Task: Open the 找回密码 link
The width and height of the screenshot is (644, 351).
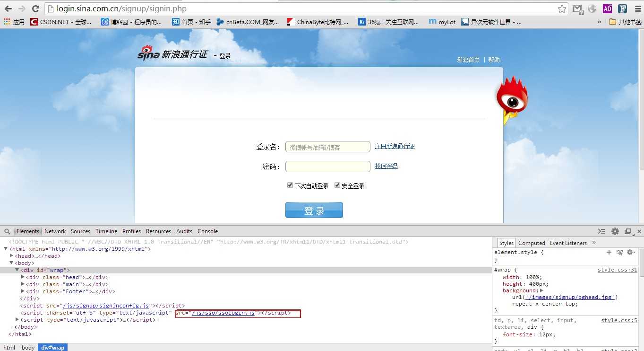Action: coord(386,166)
